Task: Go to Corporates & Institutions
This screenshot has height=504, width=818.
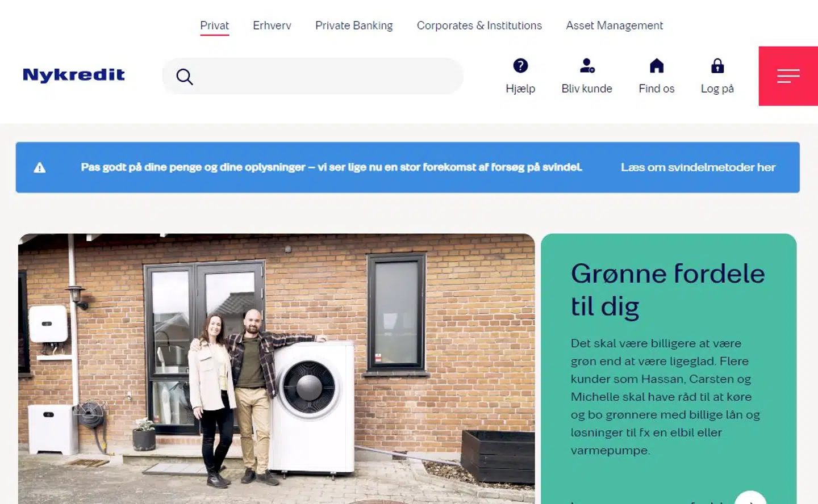Action: [479, 26]
